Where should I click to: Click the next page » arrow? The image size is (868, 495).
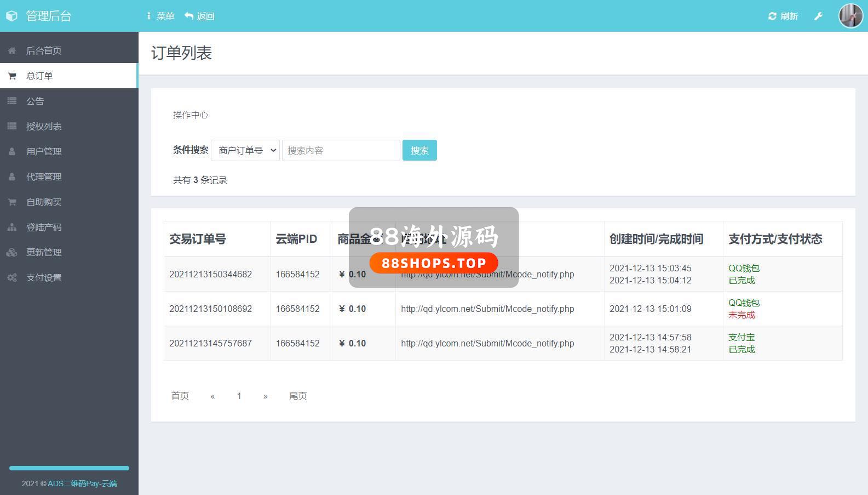(266, 396)
